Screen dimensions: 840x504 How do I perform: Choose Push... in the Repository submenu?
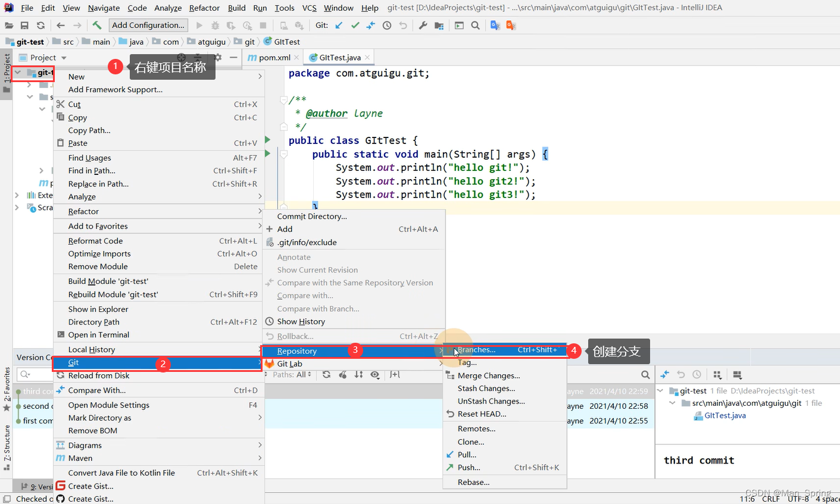click(x=505, y=467)
